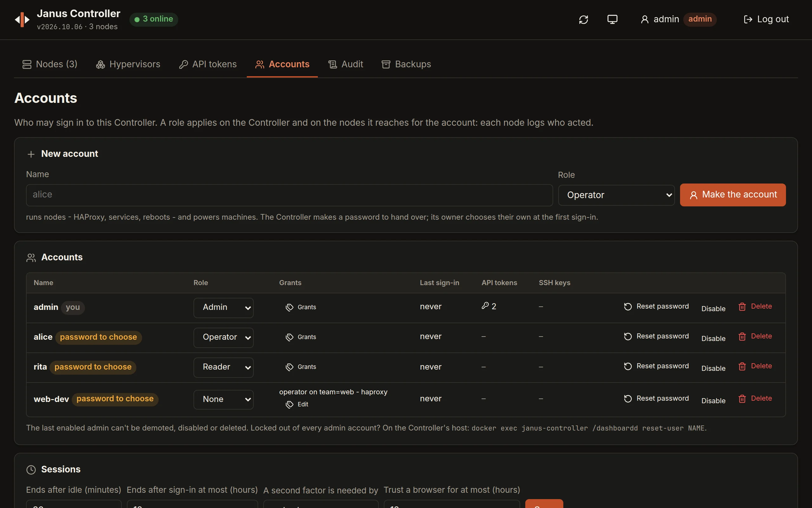Screen dimensions: 812x508
Task: Reset password for web-dev
Action: [656, 398]
